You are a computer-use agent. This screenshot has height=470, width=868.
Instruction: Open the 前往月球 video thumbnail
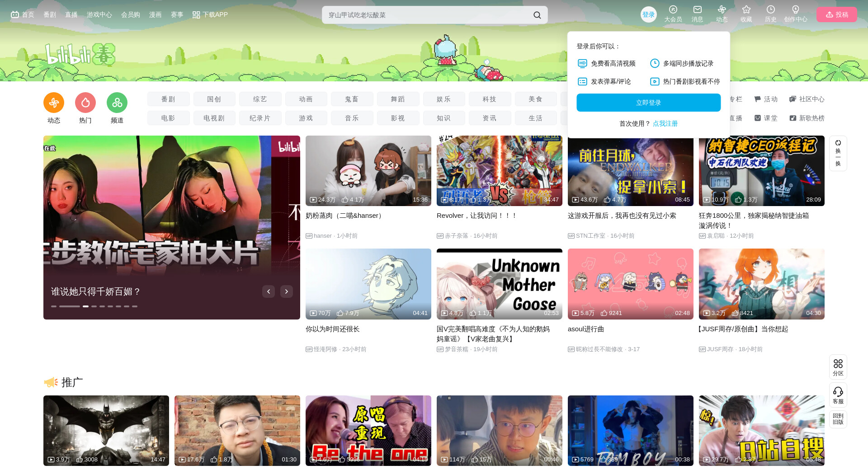pyautogui.click(x=631, y=171)
